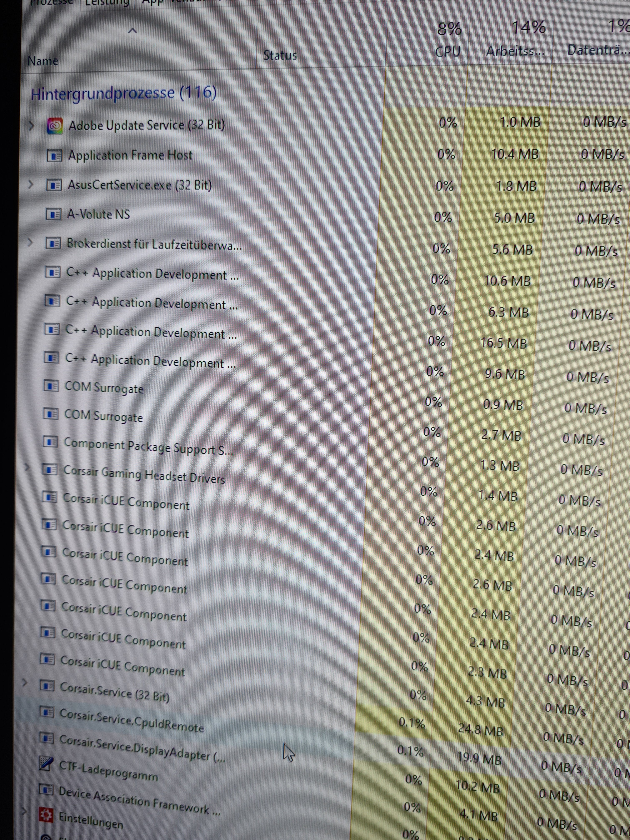630x840 pixels.
Task: Click the Corsair.Service.CpuIdRemote process icon
Action: 47,712
